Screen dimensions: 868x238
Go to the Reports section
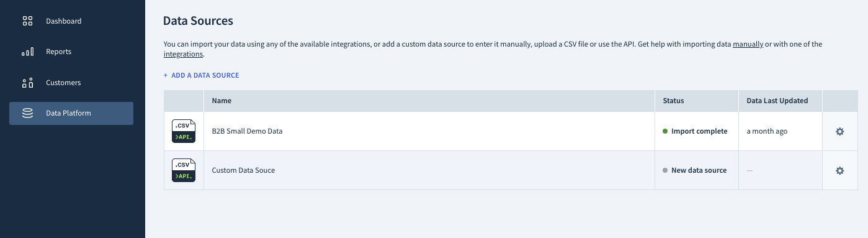point(71,52)
